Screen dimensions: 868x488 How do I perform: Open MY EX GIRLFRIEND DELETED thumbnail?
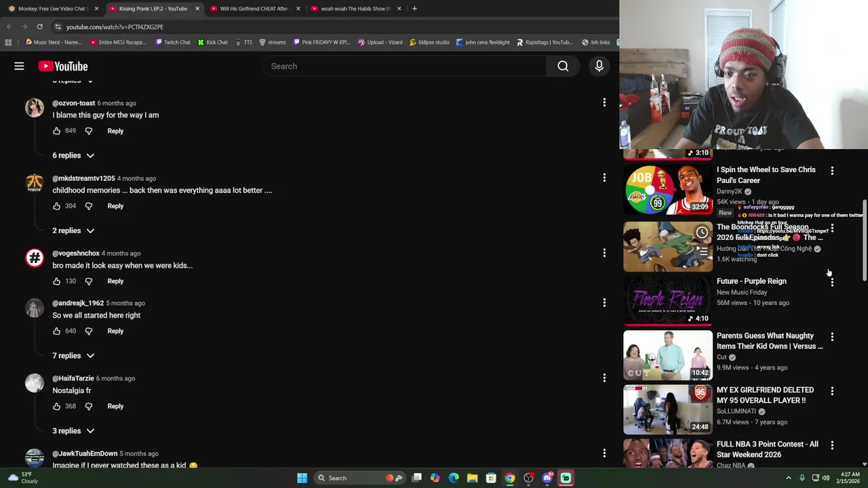(668, 409)
